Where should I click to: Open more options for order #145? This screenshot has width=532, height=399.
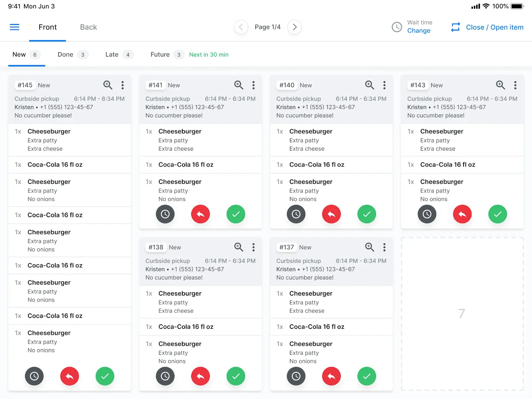(x=123, y=85)
